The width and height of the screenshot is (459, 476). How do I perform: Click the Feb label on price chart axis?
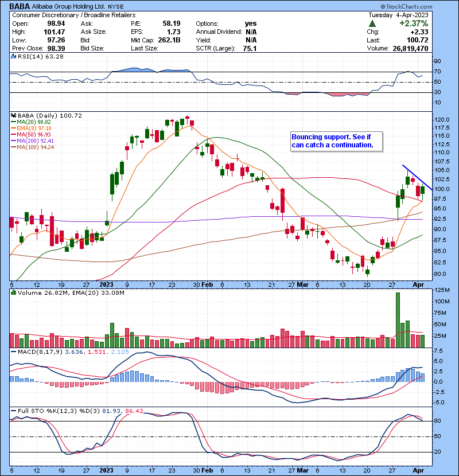pos(207,285)
